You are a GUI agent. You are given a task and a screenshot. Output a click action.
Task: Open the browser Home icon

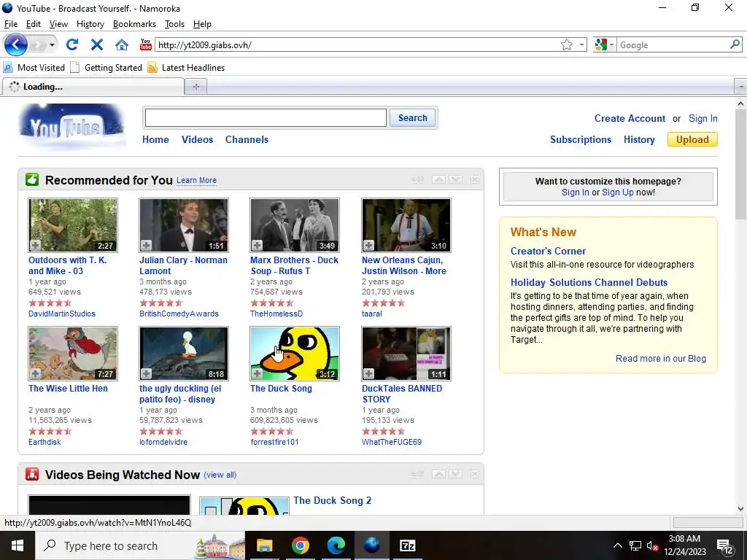click(122, 44)
